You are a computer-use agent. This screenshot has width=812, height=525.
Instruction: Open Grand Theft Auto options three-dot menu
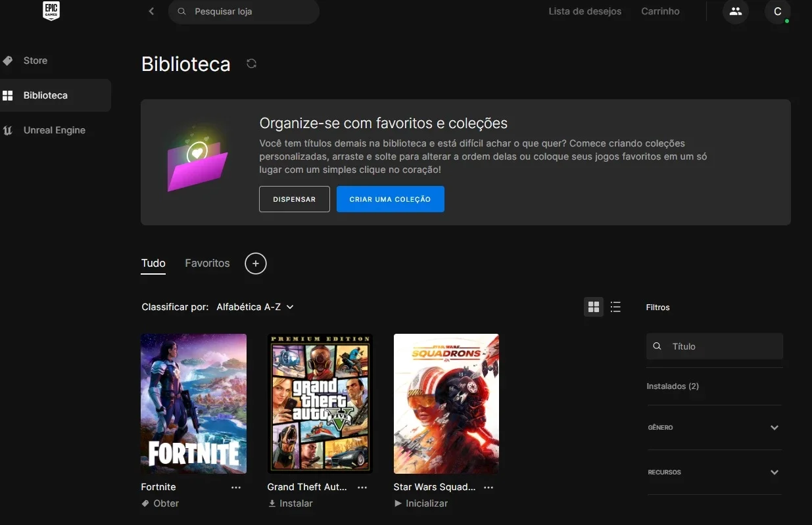(362, 488)
